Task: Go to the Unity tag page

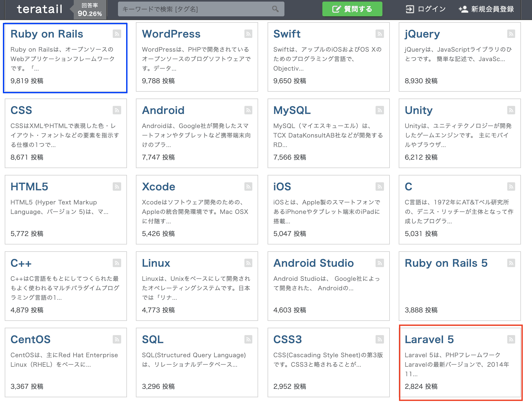Action: [419, 111]
